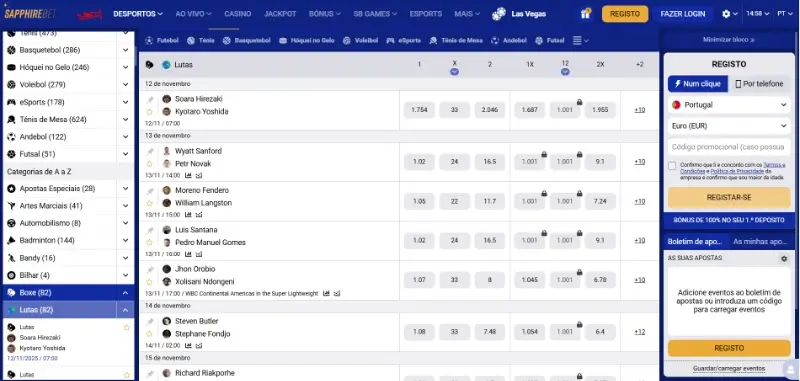Expand Badminton (144) category
This screenshot has height=381, width=800.
coord(126,240)
